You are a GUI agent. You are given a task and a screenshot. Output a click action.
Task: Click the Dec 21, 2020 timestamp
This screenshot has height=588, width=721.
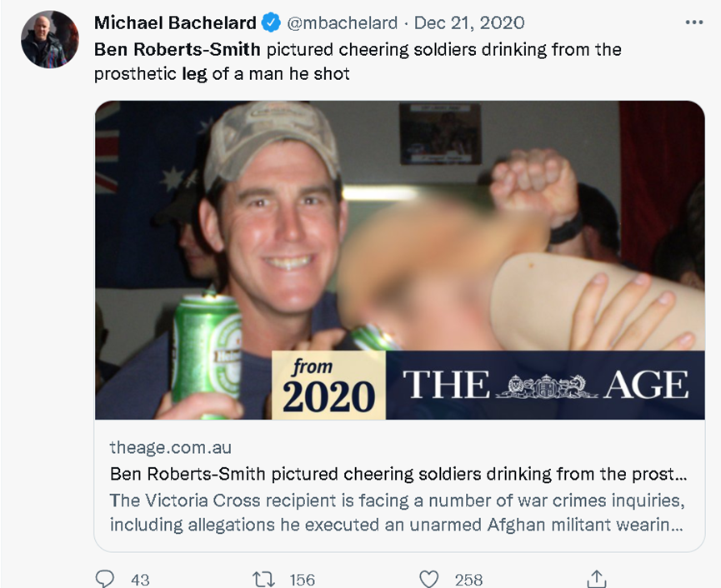tap(469, 22)
